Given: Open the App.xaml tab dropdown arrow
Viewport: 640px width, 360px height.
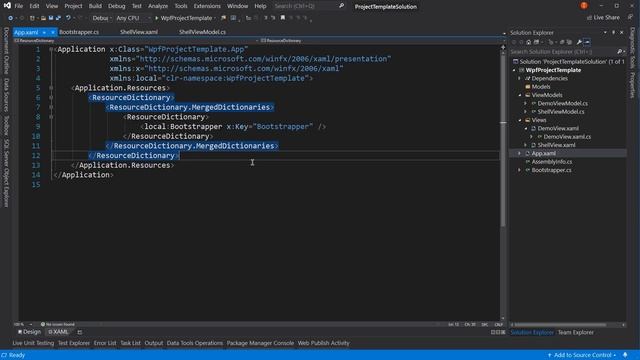Looking at the screenshot, I should [x=44, y=32].
